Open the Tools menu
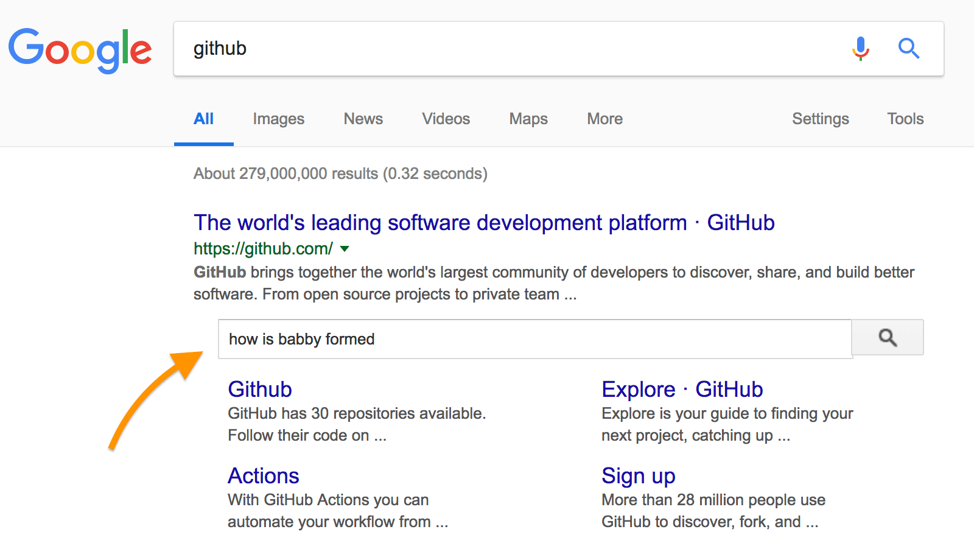The height and width of the screenshot is (560, 974). (x=905, y=119)
